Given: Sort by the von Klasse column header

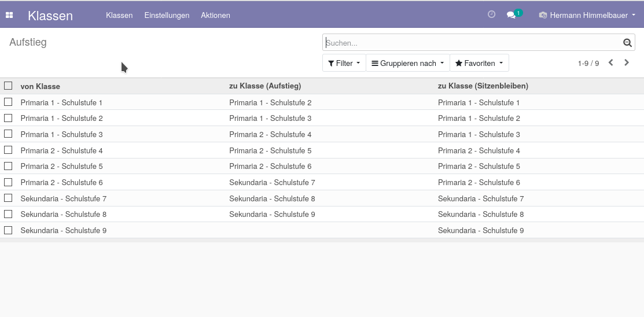Looking at the screenshot, I should click(41, 86).
